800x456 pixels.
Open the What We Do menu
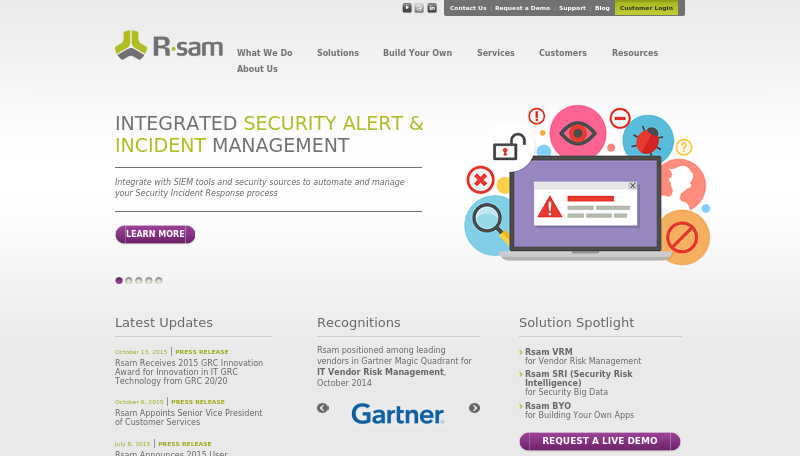(x=264, y=53)
